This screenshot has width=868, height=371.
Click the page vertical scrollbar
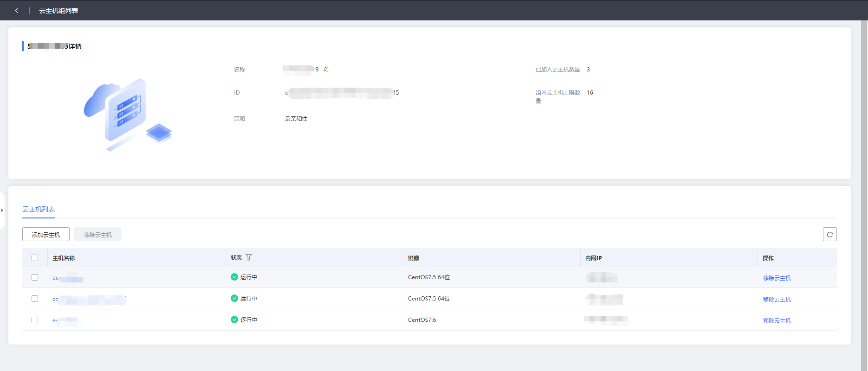(x=864, y=195)
